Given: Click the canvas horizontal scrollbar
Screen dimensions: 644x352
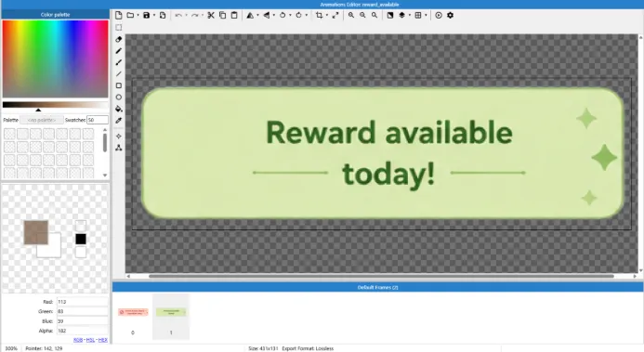Looking at the screenshot, I should click(x=381, y=276).
